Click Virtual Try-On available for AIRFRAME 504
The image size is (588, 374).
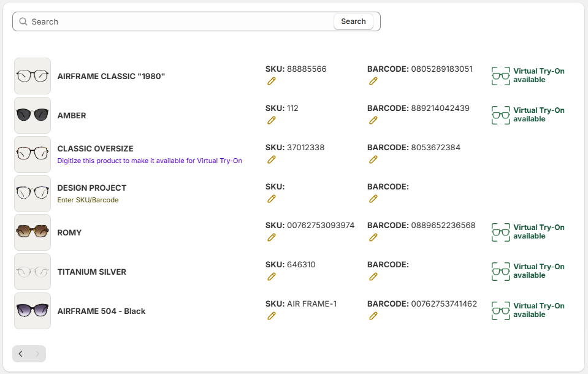[538, 310]
